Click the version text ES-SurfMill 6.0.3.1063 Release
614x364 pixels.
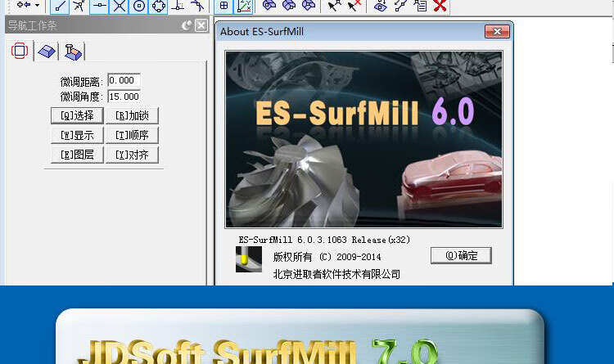(x=324, y=240)
